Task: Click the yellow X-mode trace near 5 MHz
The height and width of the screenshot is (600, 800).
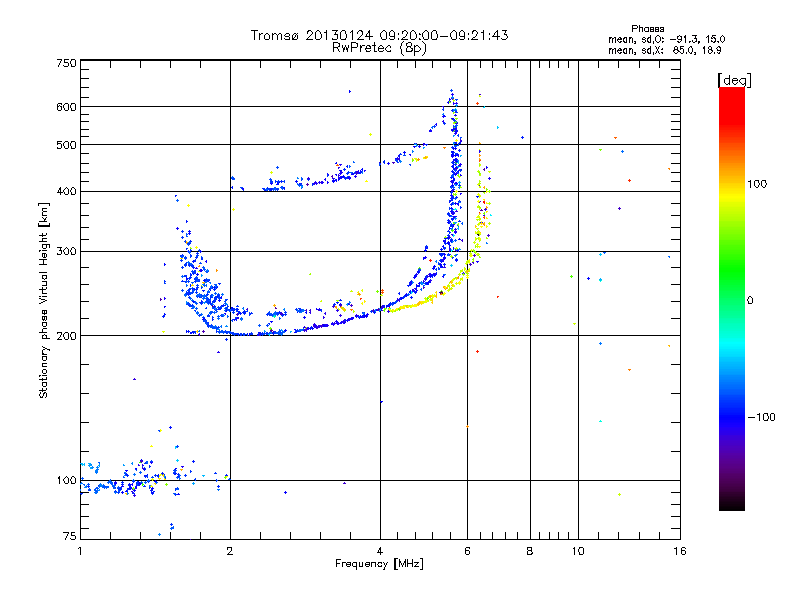Action: pos(429,298)
